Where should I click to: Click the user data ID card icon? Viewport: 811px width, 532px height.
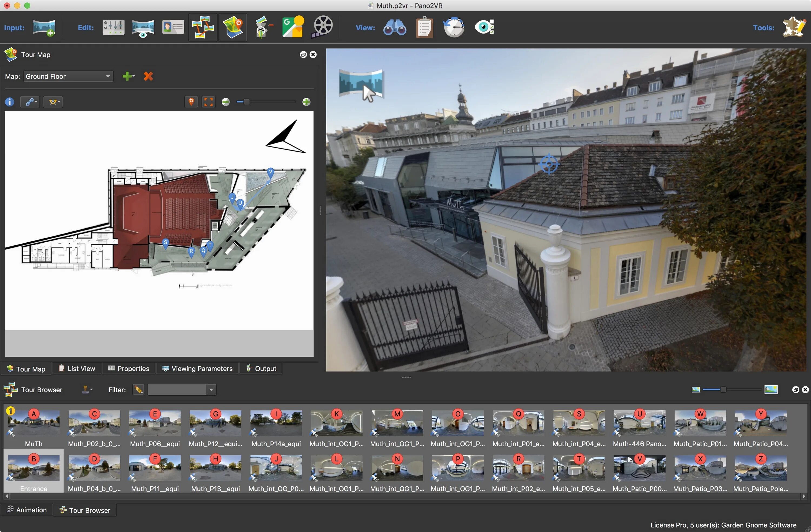click(173, 27)
